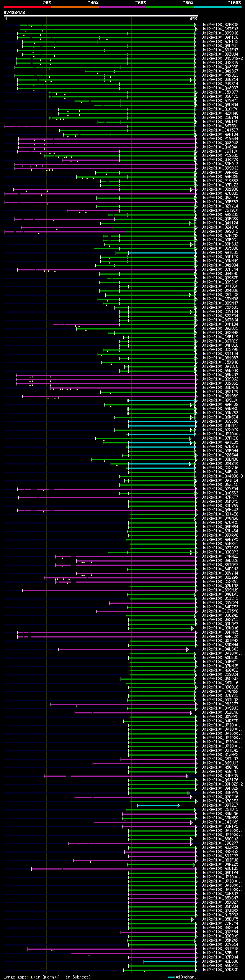The width and height of the screenshot is (245, 980).
Task: Select the query name AV422472
Action: (x=15, y=12)
